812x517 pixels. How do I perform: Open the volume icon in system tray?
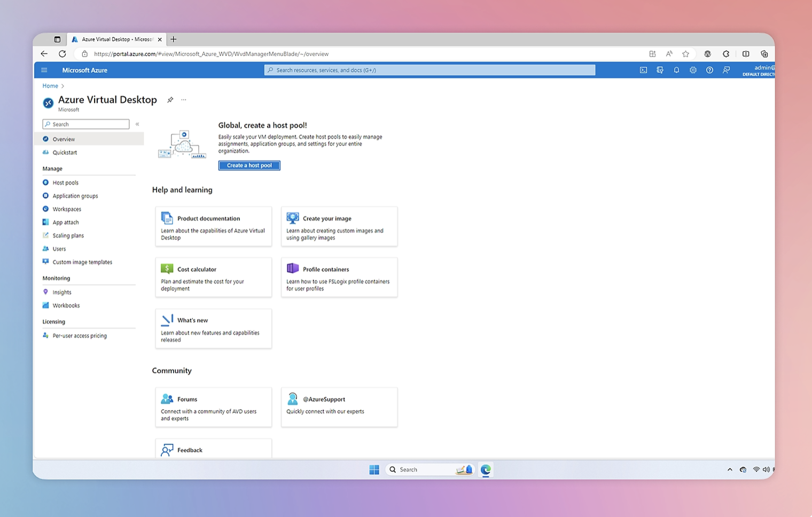click(x=766, y=469)
